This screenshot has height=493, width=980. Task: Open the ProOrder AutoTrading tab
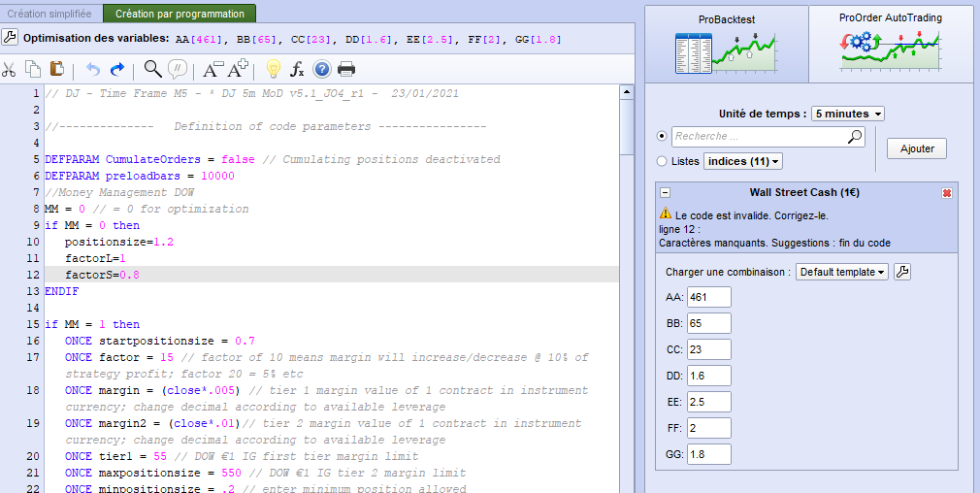click(891, 44)
